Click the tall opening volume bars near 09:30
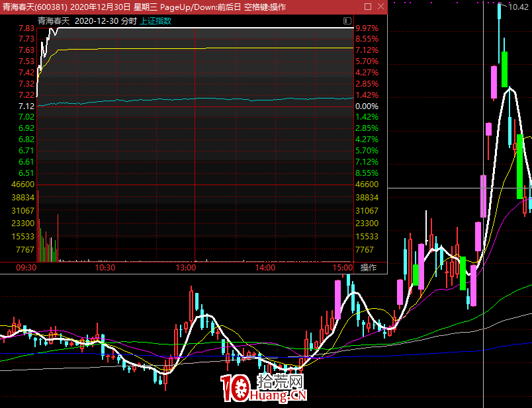Image resolution: width=532 pixels, height=408 pixels. pyautogui.click(x=38, y=225)
